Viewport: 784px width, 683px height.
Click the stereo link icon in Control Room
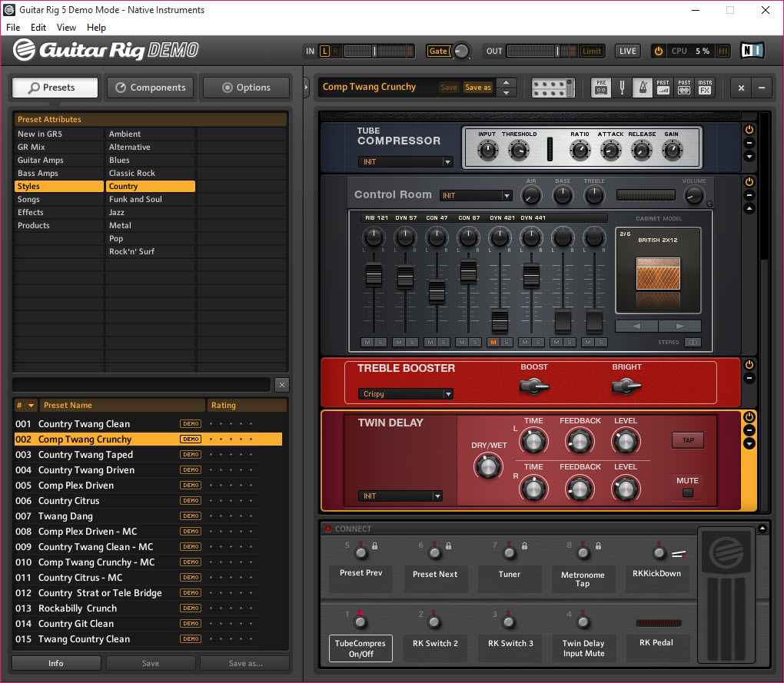693,342
